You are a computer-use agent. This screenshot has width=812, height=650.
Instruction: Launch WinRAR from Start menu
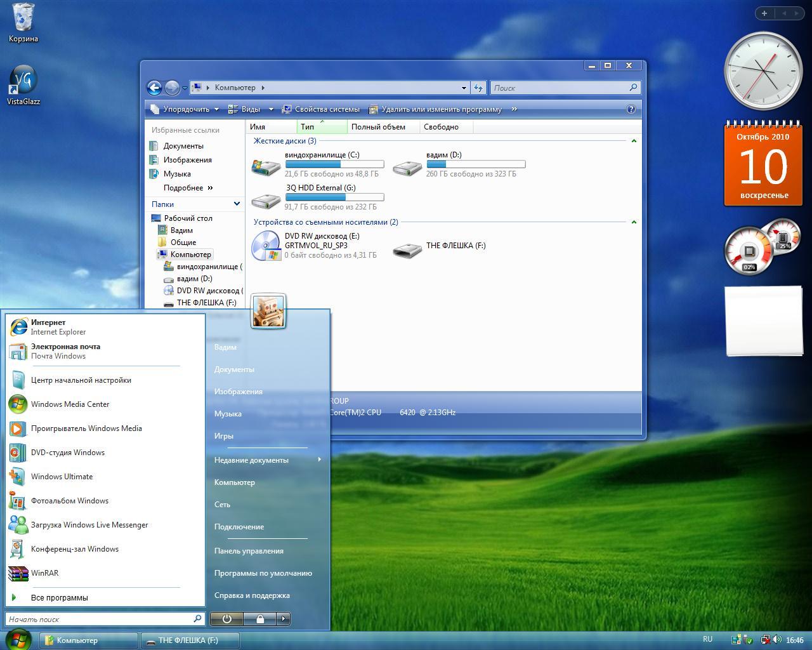(x=105, y=573)
